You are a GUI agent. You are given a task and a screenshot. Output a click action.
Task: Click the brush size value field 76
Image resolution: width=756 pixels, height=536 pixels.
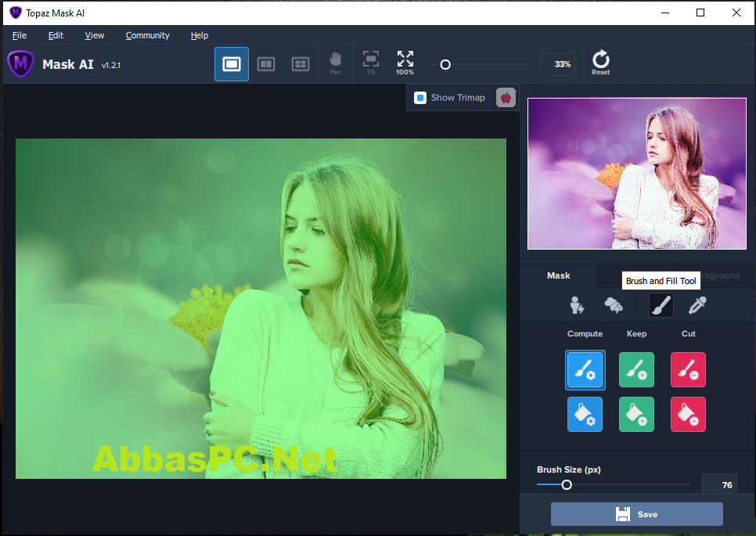pyautogui.click(x=719, y=485)
